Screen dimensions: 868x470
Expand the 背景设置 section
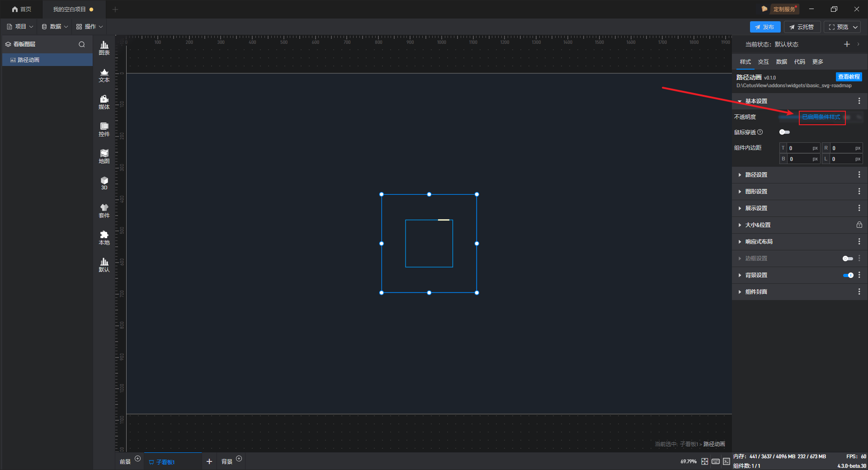(740, 275)
